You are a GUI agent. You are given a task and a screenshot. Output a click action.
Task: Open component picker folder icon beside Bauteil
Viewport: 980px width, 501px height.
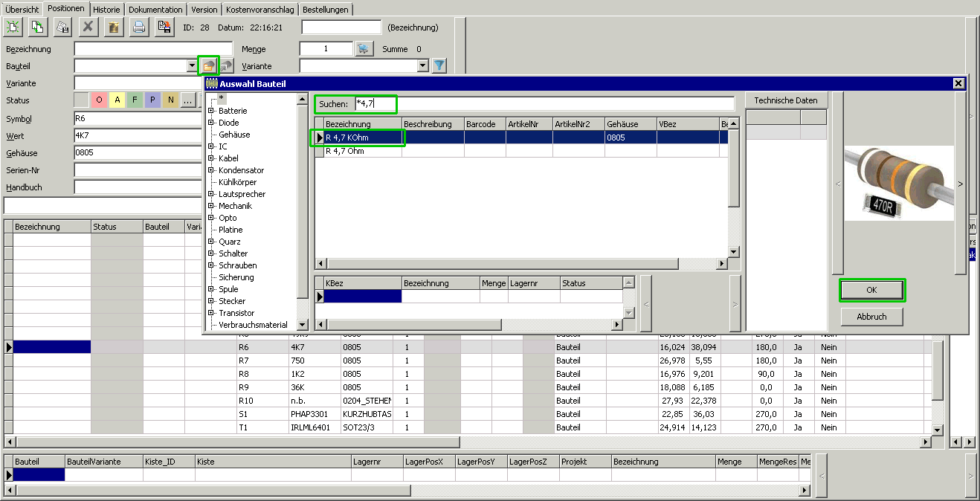208,66
